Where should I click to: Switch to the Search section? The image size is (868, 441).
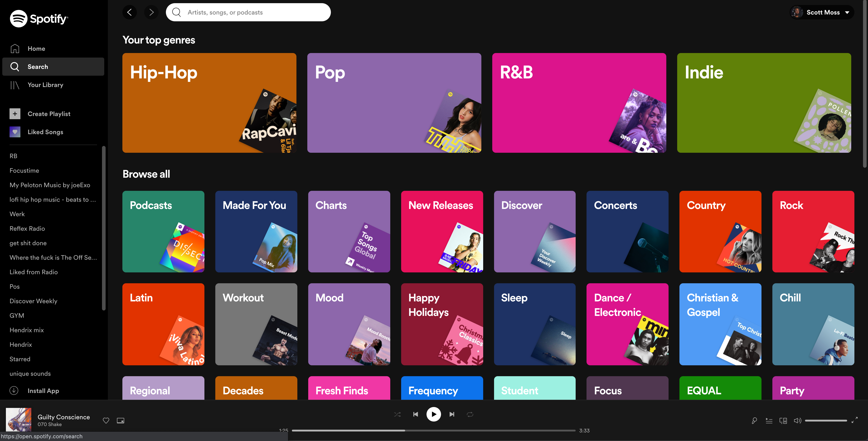[38, 66]
